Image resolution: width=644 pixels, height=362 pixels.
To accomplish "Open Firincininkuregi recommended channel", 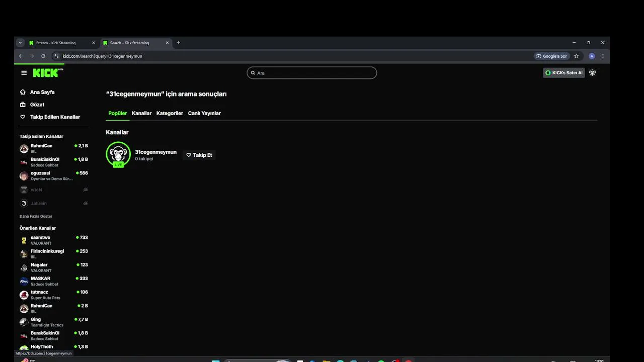I will click(54, 253).
